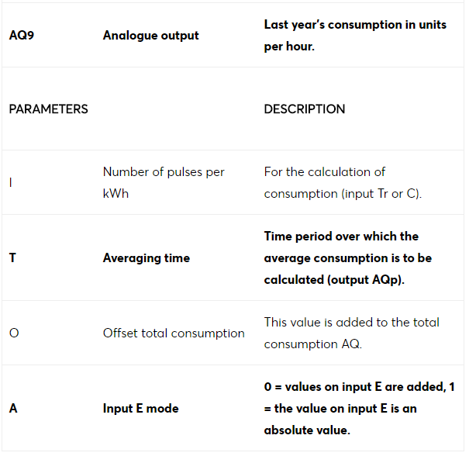The width and height of the screenshot is (476, 463).
Task: Click 'per hour.' text in AQ9 row
Action: pyautogui.click(x=289, y=47)
